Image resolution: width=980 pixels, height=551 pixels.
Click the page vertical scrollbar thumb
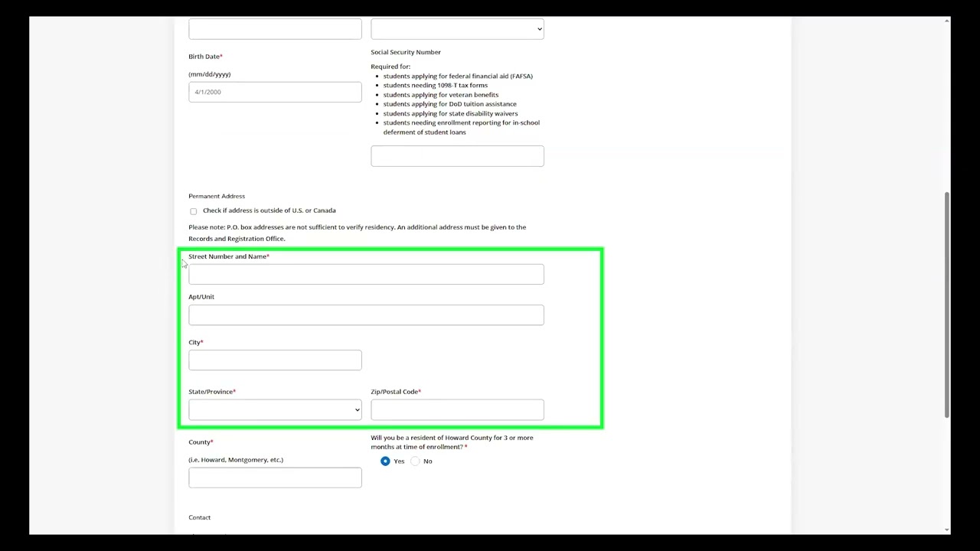click(x=947, y=305)
